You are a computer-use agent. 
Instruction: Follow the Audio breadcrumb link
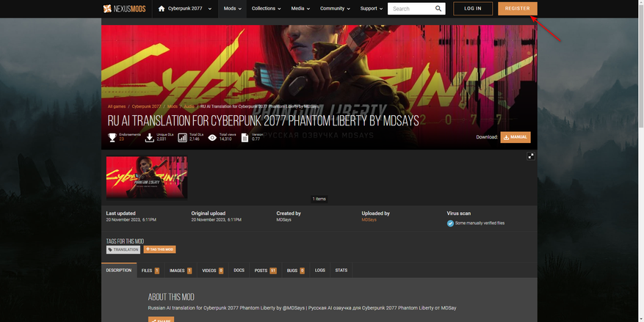(189, 106)
